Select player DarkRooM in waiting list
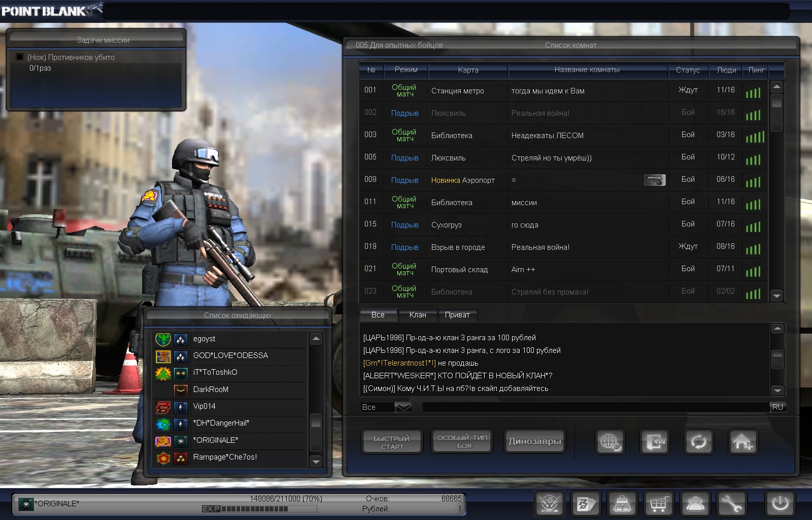812x520 pixels. click(x=229, y=389)
